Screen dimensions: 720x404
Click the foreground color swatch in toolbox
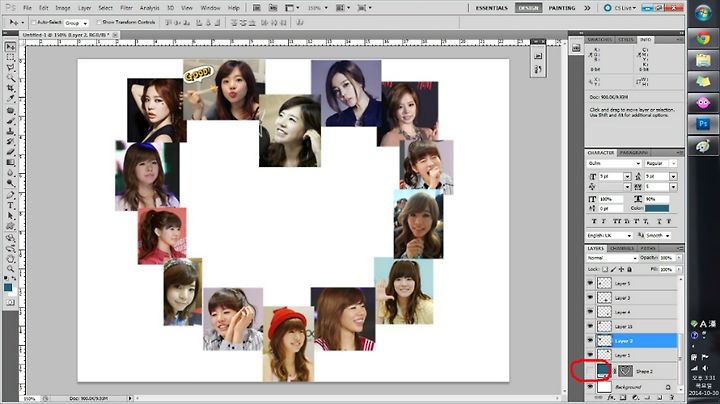pyautogui.click(x=8, y=287)
